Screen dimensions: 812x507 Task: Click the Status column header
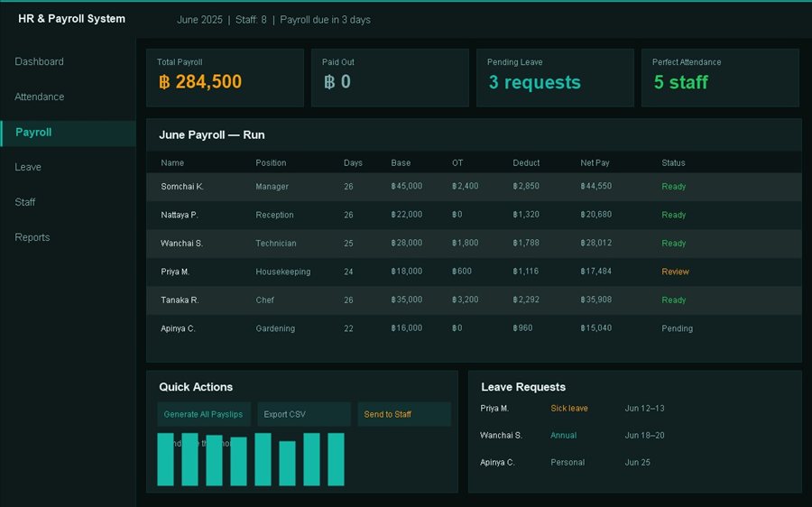coord(673,163)
